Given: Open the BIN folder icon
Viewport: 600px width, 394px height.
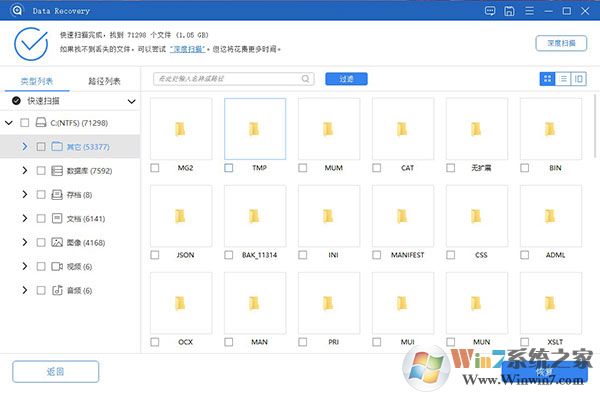Looking at the screenshot, I should pos(550,129).
